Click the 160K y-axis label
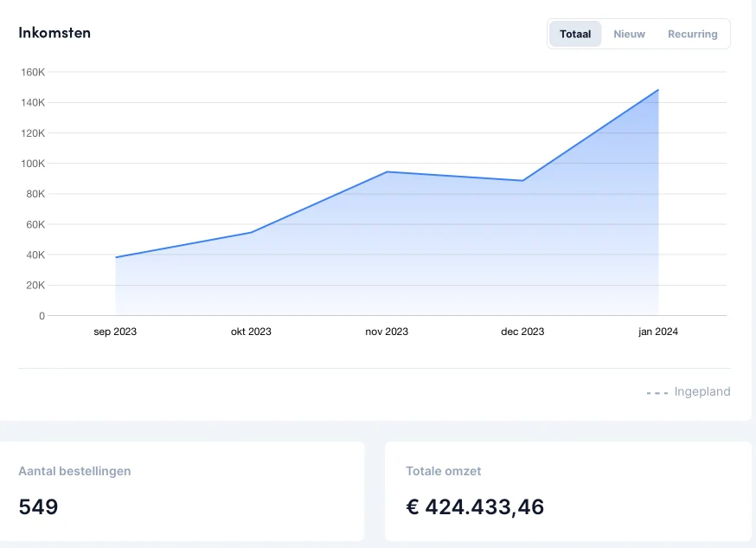The height and width of the screenshot is (548, 756). (x=33, y=73)
